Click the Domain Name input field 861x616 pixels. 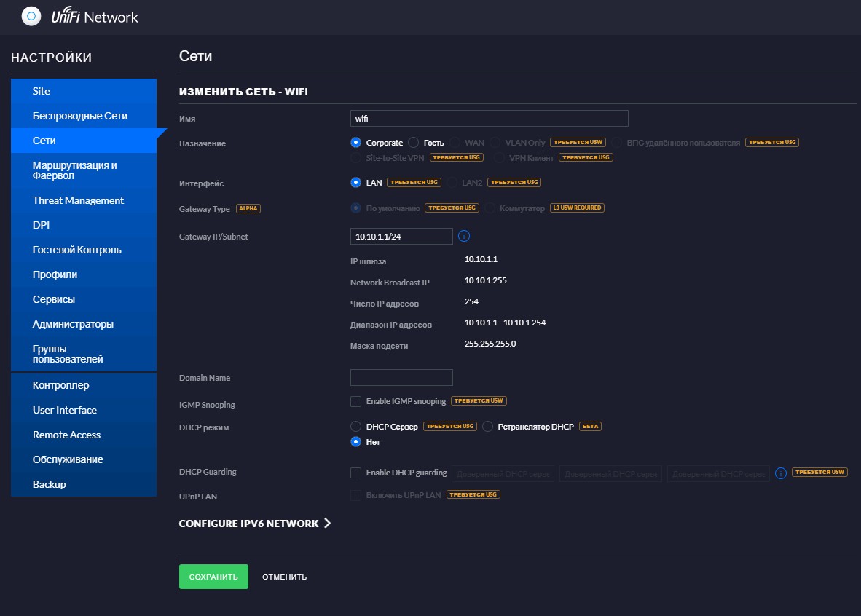coord(401,377)
